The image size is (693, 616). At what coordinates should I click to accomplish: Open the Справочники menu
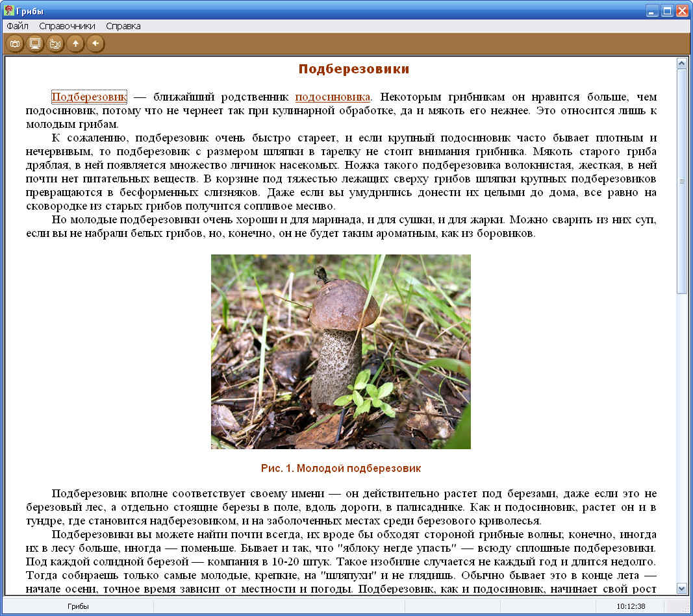[67, 26]
